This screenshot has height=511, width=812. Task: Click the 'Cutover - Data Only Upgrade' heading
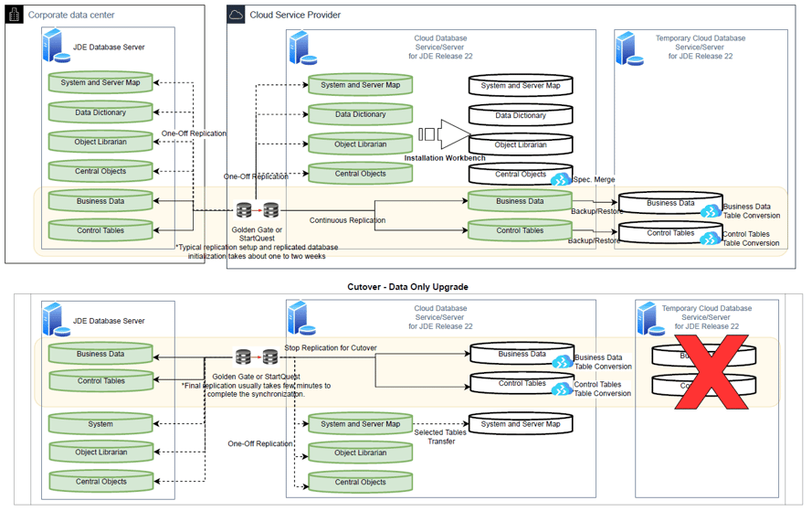(407, 287)
